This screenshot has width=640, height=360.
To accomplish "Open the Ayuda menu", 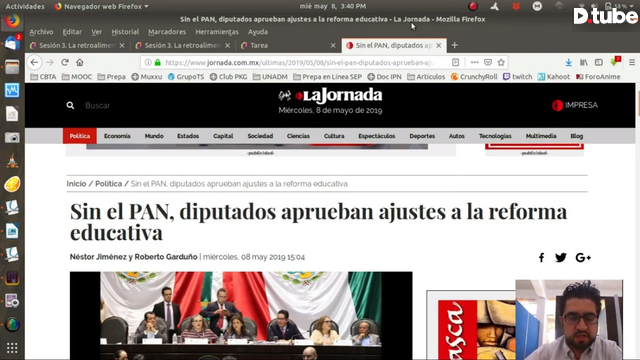I will pyautogui.click(x=258, y=32).
